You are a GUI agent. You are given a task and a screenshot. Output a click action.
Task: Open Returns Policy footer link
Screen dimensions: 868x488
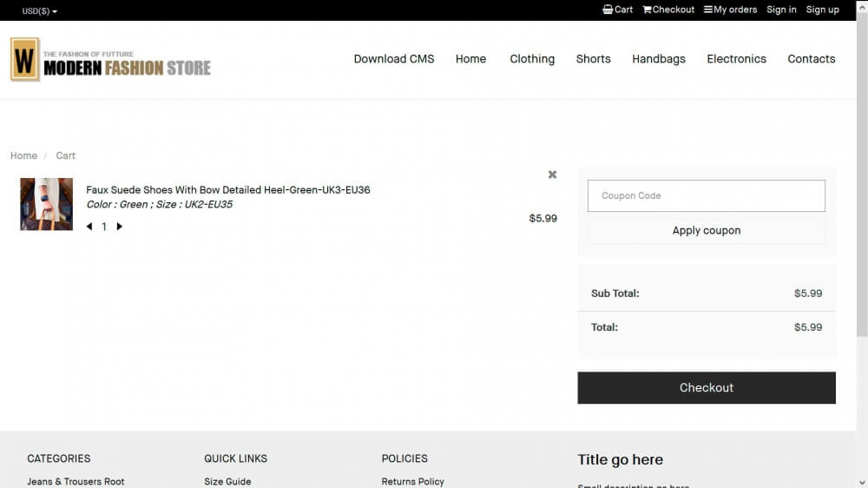click(412, 481)
